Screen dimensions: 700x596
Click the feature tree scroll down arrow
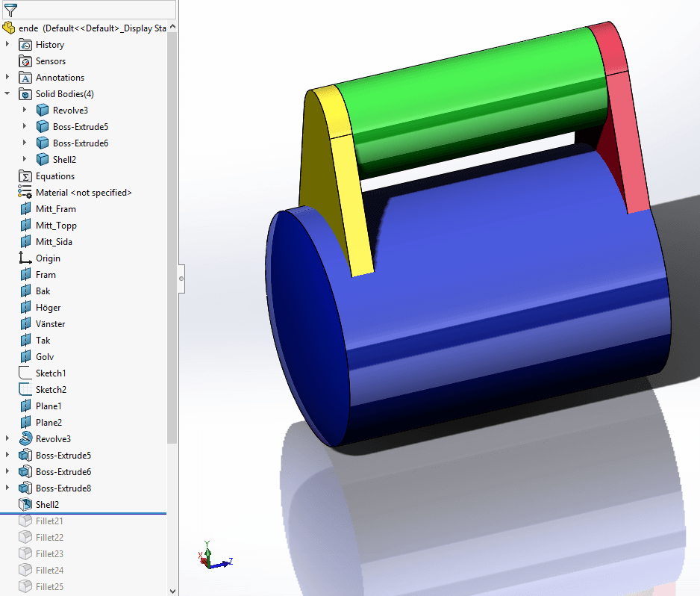click(172, 590)
